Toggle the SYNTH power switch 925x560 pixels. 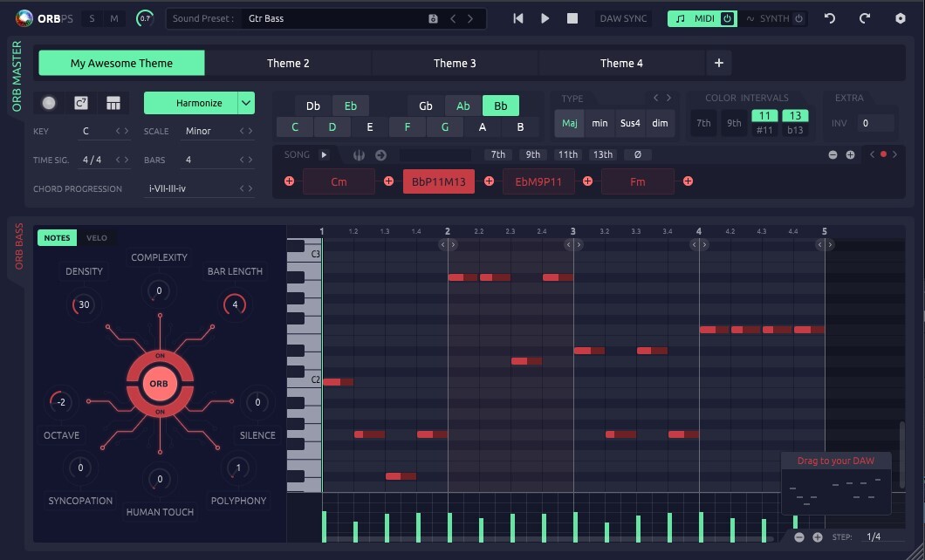[x=798, y=18]
